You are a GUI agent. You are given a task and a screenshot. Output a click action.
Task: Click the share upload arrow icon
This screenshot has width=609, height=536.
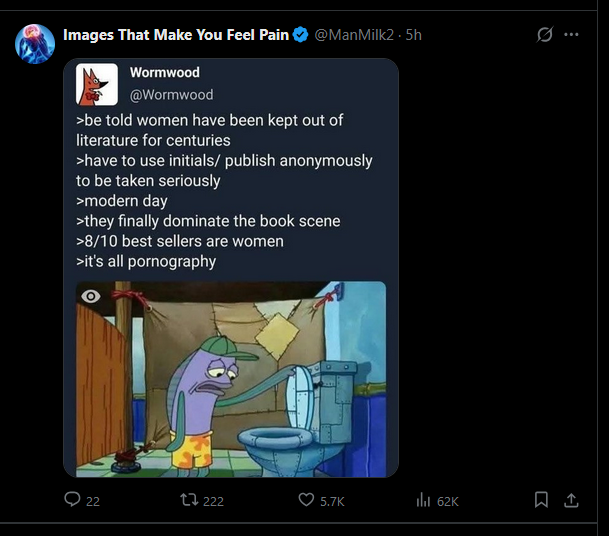(571, 500)
